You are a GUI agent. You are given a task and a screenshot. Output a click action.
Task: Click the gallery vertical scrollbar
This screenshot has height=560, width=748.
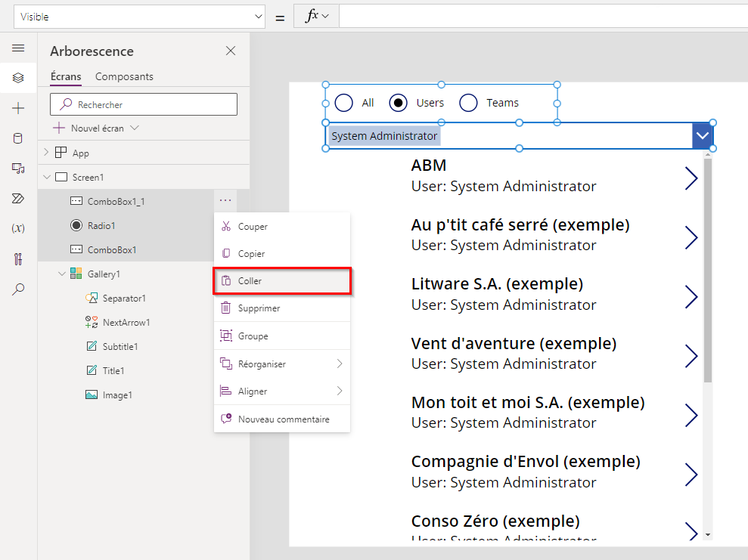pyautogui.click(x=708, y=271)
